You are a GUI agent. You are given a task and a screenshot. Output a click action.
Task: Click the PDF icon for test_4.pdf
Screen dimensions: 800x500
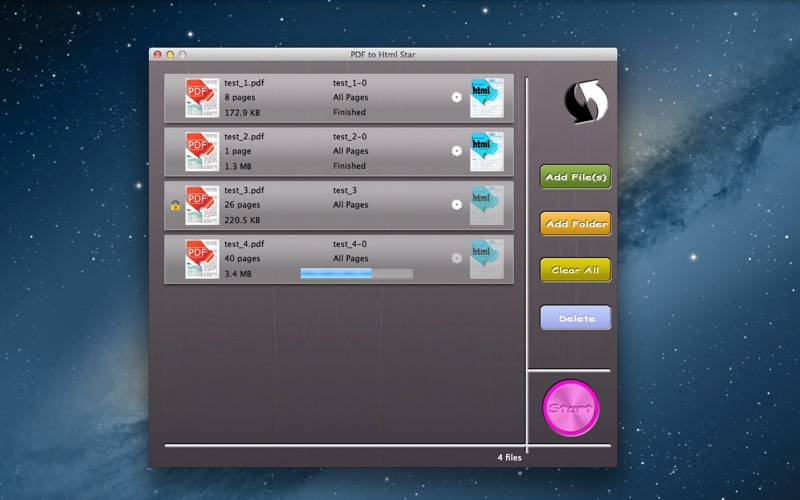point(201,259)
